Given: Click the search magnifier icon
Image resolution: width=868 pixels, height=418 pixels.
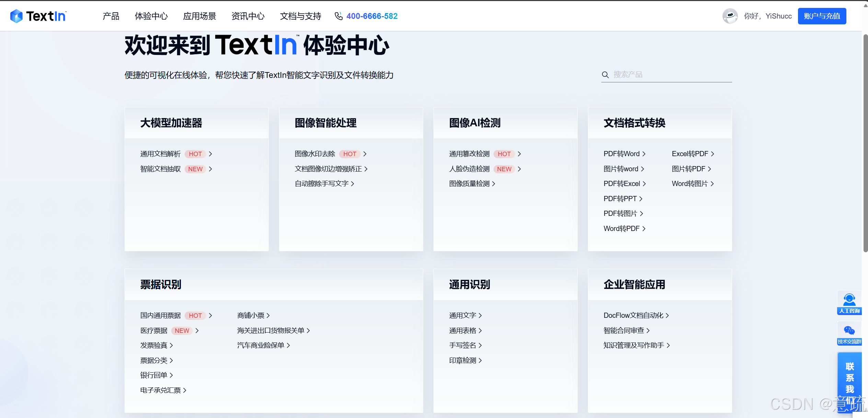Looking at the screenshot, I should point(605,75).
